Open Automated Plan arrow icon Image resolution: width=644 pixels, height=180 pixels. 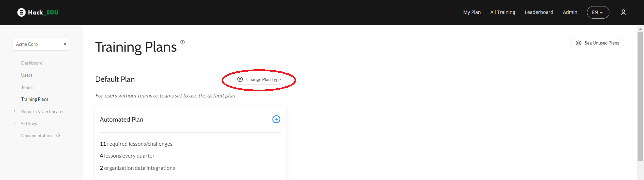coord(277,119)
